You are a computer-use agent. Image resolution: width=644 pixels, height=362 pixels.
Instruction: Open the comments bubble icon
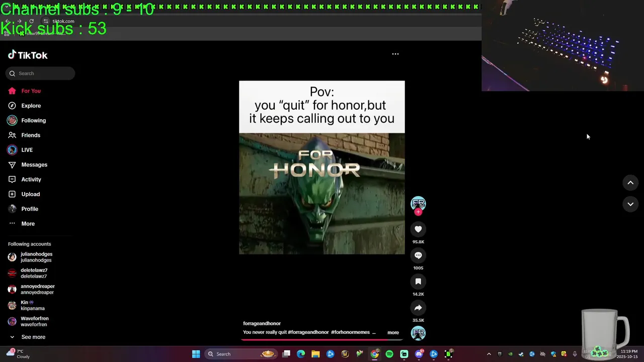pyautogui.click(x=418, y=255)
